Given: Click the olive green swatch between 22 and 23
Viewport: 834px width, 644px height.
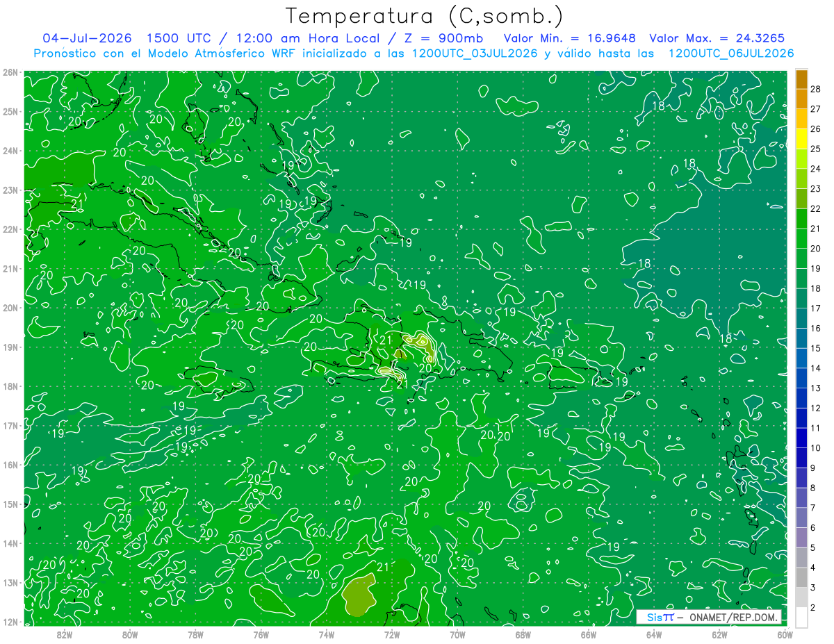Looking at the screenshot, I should 801,199.
